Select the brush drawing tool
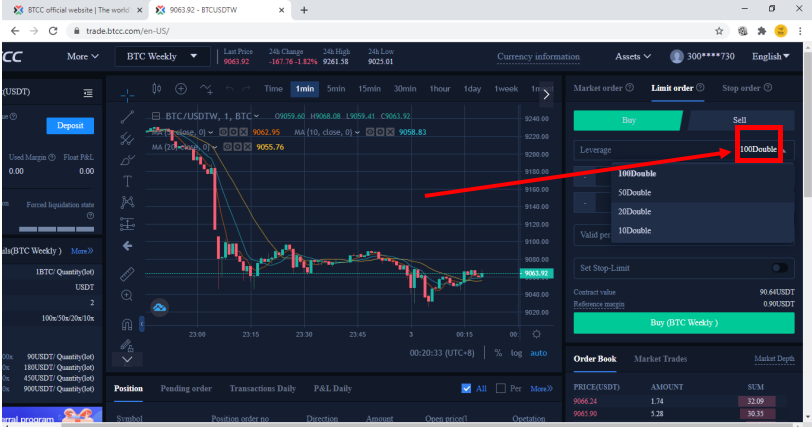Screen dimensions: 812x427 click(x=127, y=160)
